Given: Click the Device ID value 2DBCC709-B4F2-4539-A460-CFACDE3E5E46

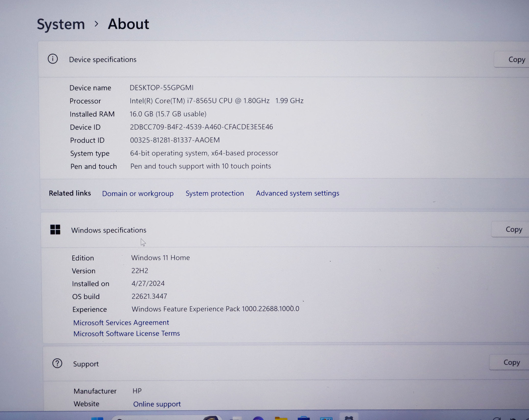Looking at the screenshot, I should pos(201,127).
